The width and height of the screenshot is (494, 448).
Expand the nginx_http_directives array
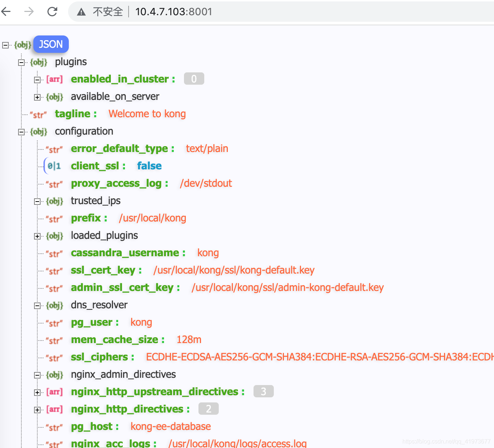37,410
